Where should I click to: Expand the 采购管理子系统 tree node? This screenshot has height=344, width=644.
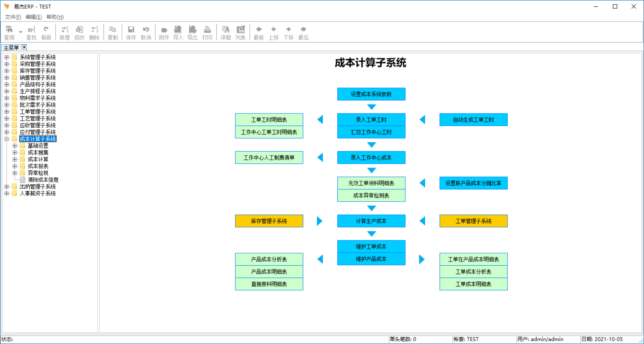pos(6,64)
